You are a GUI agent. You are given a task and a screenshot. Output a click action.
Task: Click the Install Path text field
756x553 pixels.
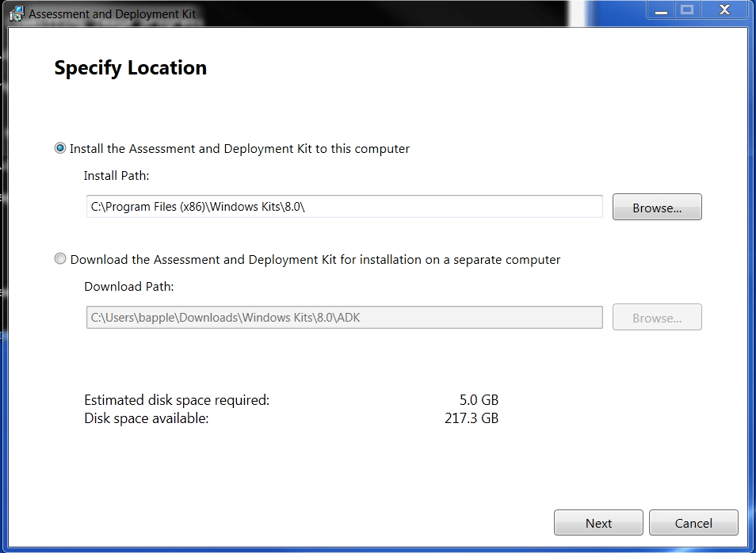click(344, 206)
